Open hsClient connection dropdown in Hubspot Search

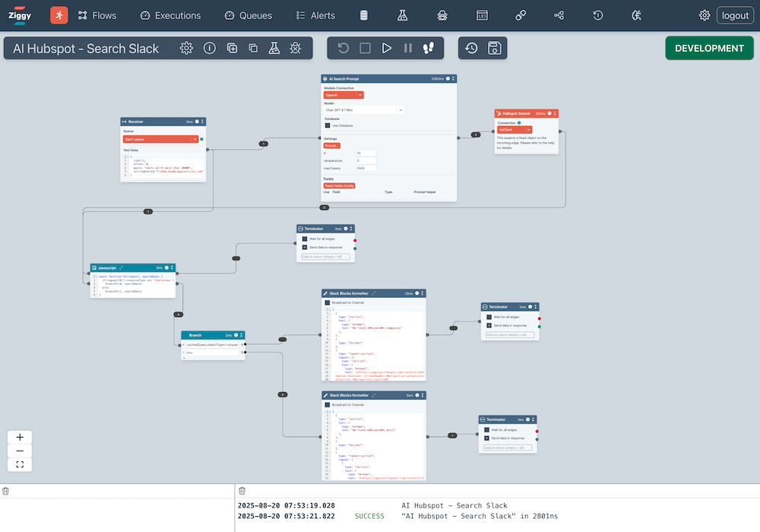pos(515,129)
